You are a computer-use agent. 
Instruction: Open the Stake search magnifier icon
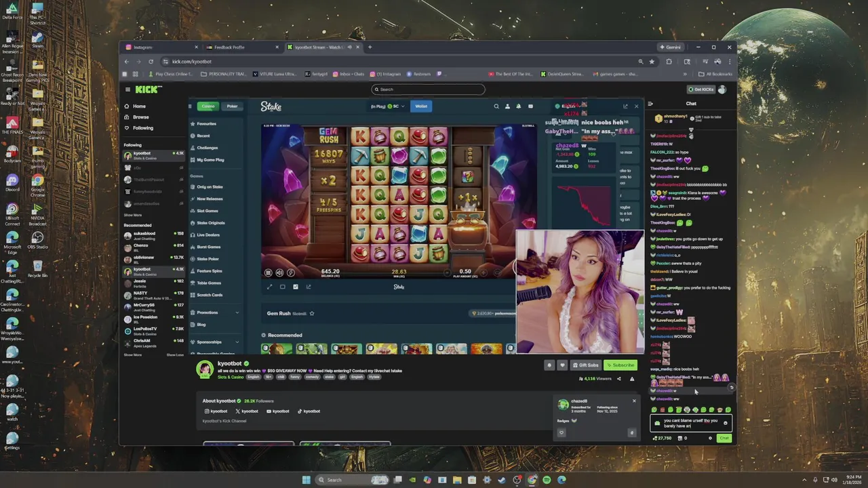tap(496, 106)
